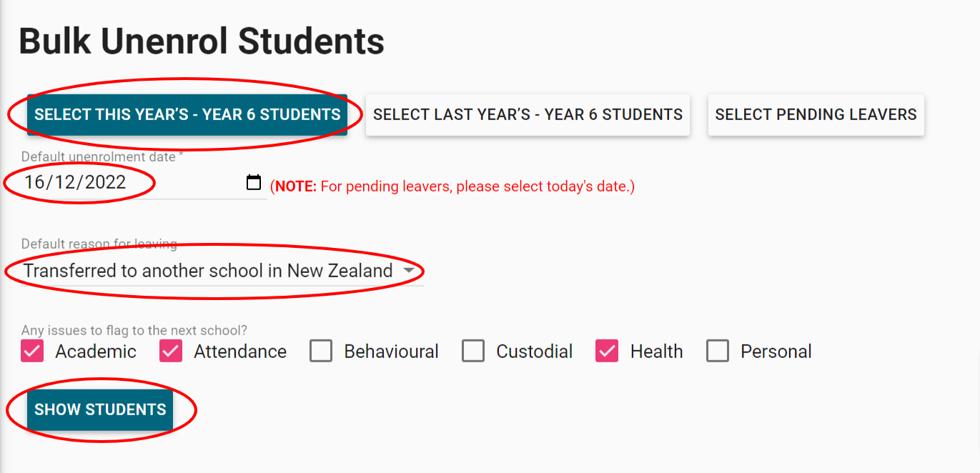Check the Personal issue checkbox
The width and height of the screenshot is (980, 473).
click(718, 352)
